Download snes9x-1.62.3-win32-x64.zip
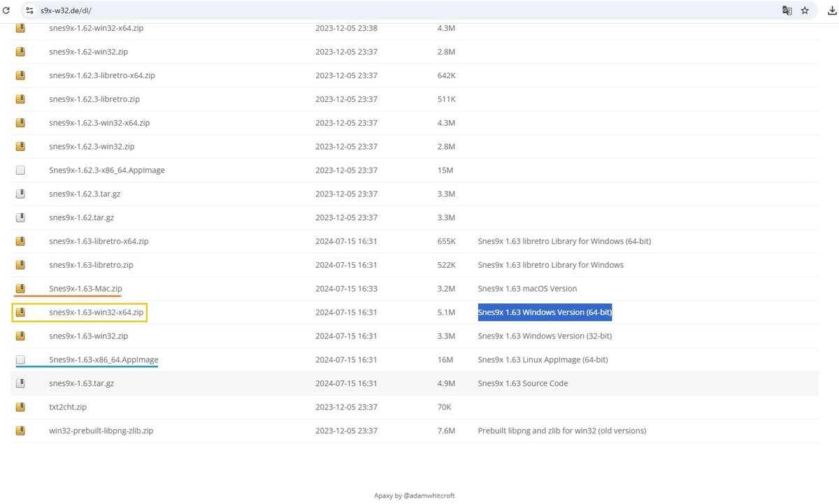Image resolution: width=839 pixels, height=504 pixels. 99,123
